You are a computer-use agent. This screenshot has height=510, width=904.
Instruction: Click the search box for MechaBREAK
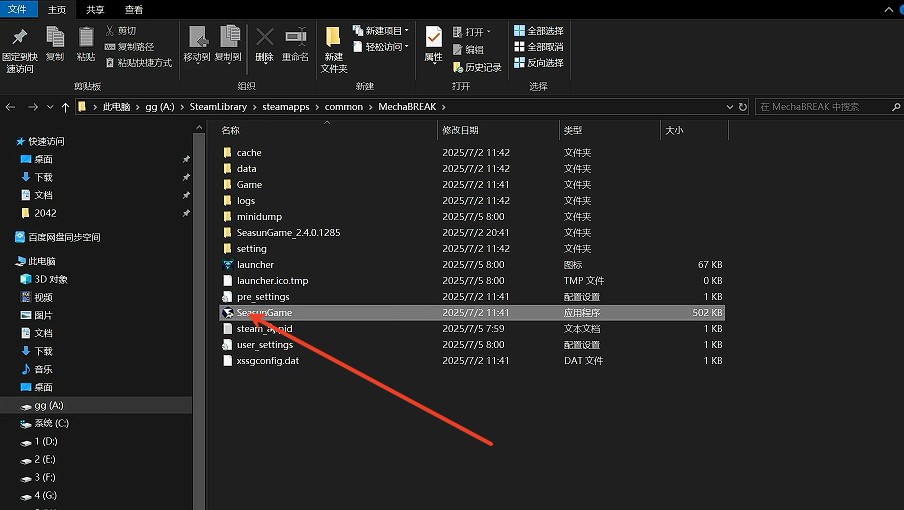[820, 106]
